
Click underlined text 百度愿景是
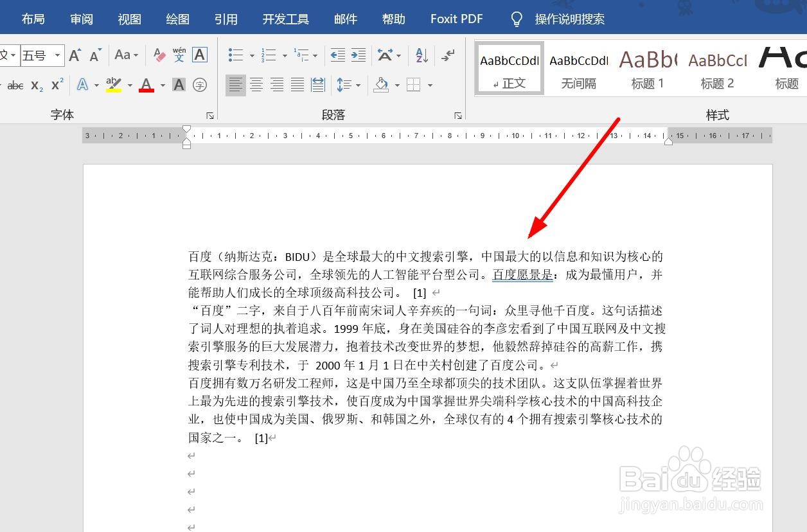pos(522,275)
